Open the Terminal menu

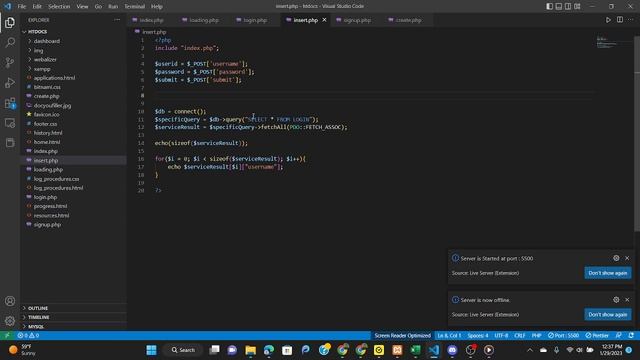click(x=135, y=7)
